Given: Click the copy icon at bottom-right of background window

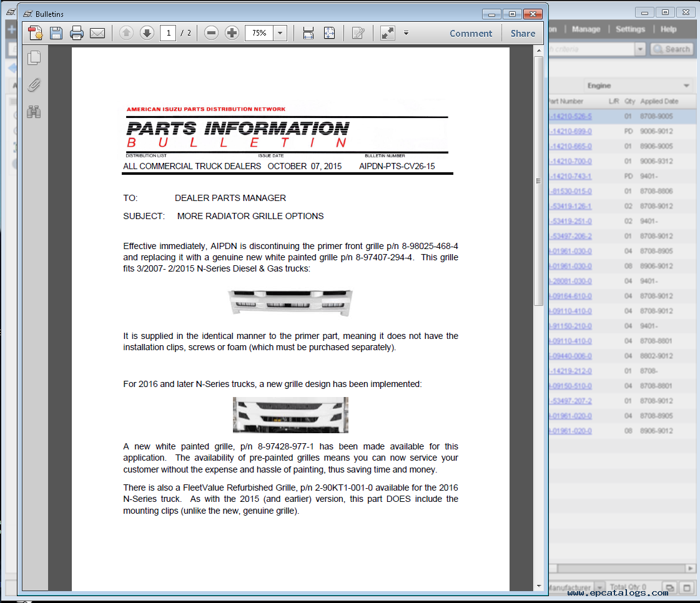Looking at the screenshot, I should pyautogui.click(x=669, y=587).
